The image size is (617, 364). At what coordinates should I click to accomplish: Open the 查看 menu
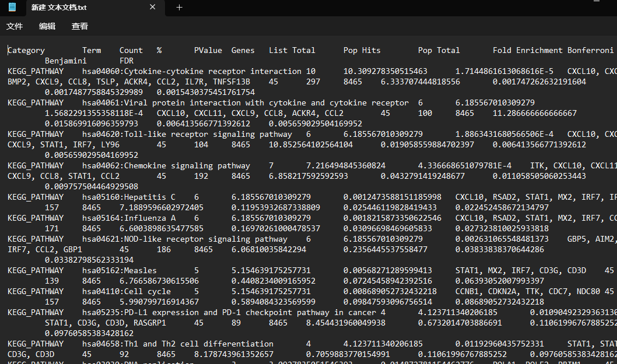80,26
